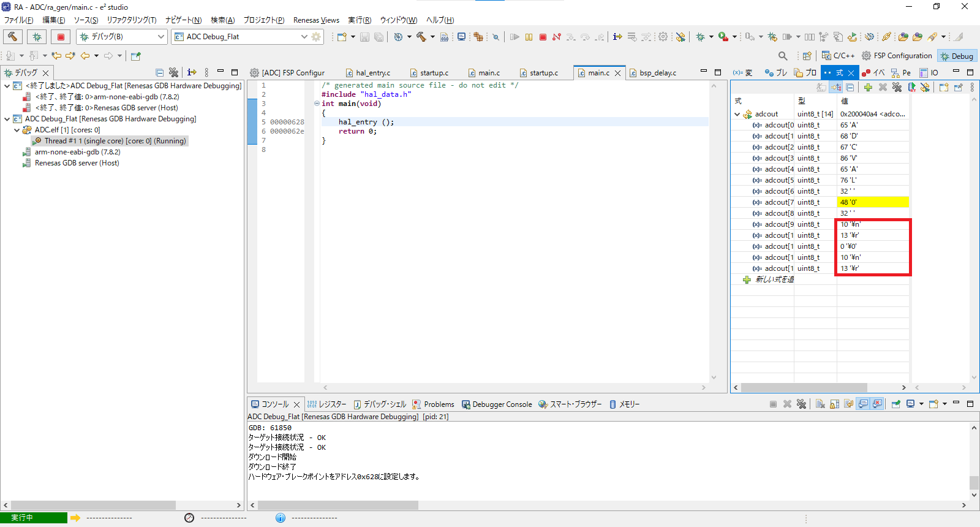Toggle word wrap in console toolbar
This screenshot has height=527, width=980.
click(848, 404)
